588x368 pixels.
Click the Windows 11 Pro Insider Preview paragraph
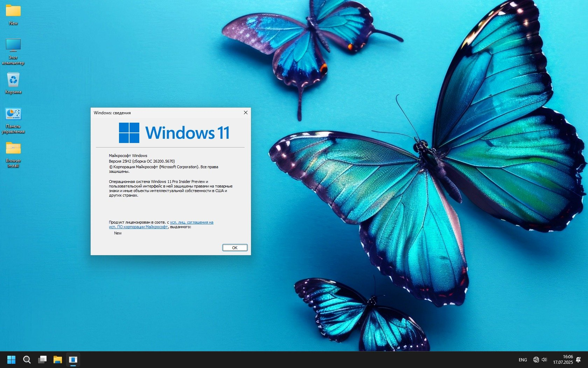click(x=170, y=189)
